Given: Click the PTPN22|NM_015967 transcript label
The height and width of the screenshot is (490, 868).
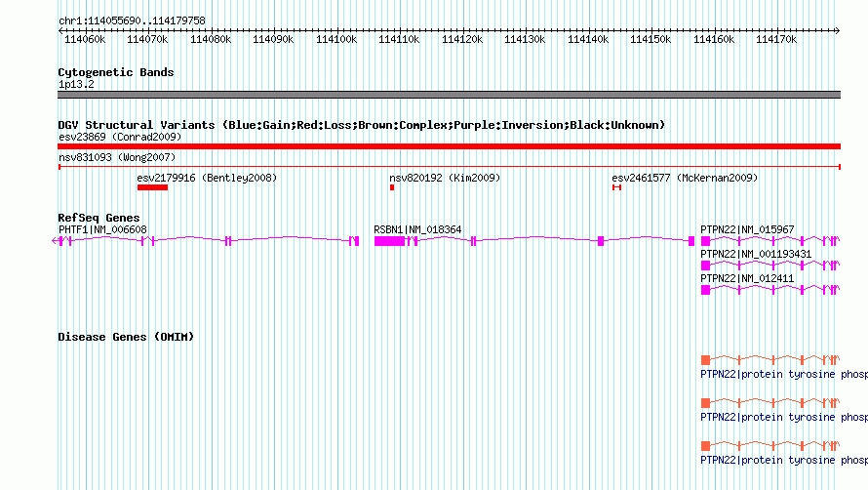Looking at the screenshot, I should point(747,229).
